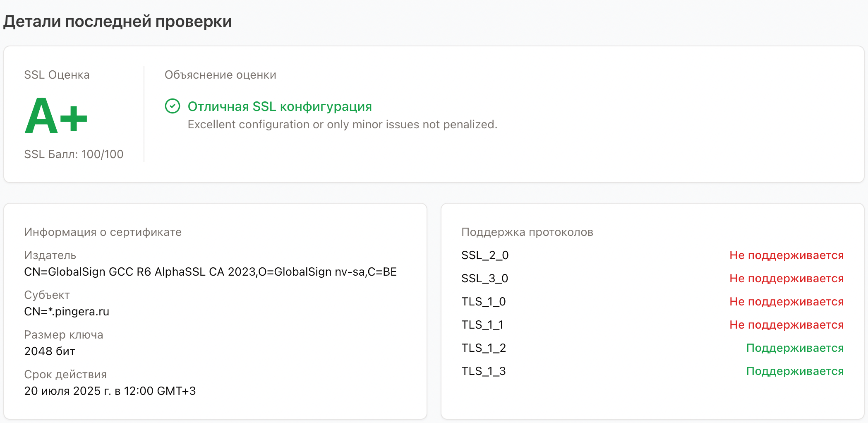Image resolution: width=868 pixels, height=423 pixels.
Task: Select the subject 'CN=*.pingera.ru'
Action: (67, 311)
